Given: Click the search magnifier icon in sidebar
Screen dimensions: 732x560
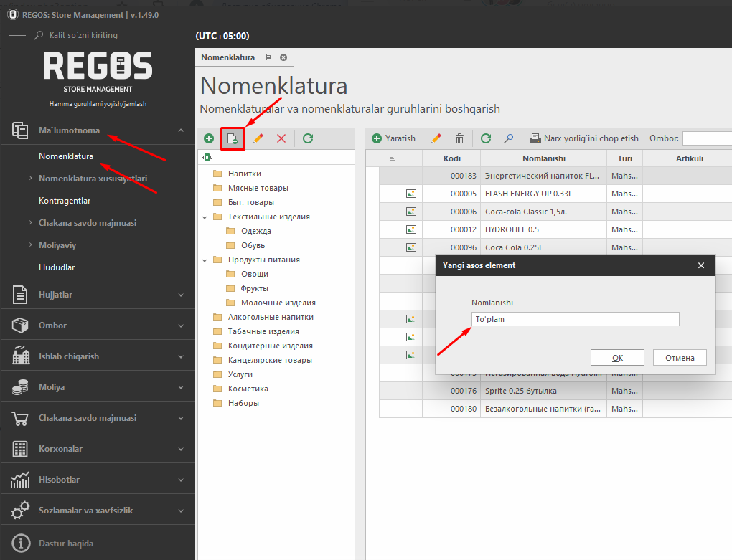Looking at the screenshot, I should [x=39, y=35].
